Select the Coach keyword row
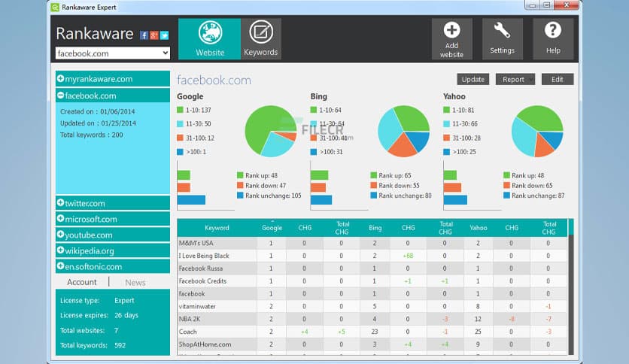629x364 pixels. tap(372, 332)
